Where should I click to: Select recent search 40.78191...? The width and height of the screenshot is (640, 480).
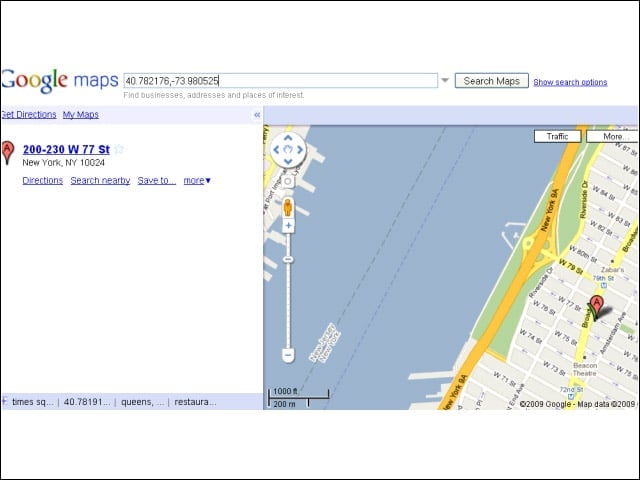coord(87,402)
